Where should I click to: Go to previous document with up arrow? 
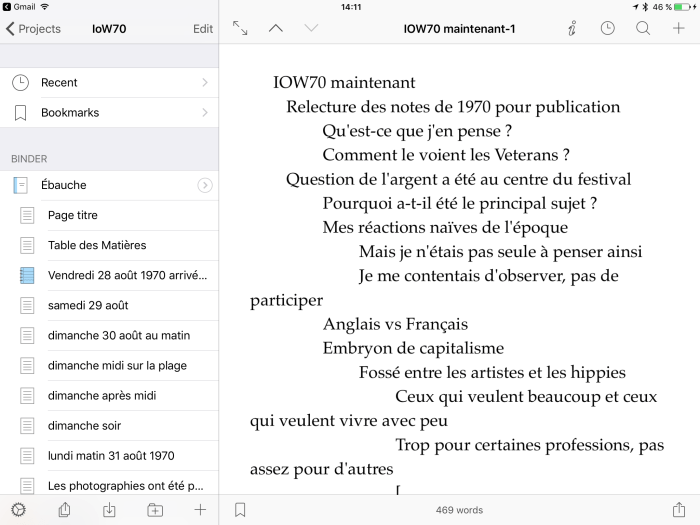(x=276, y=29)
